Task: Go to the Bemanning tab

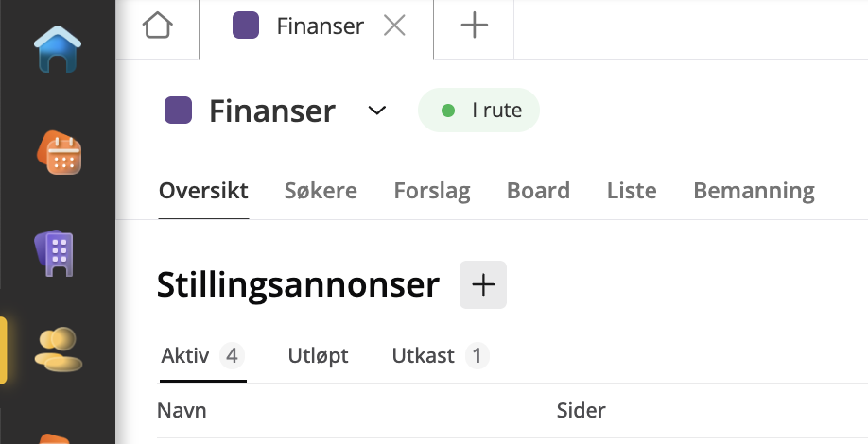Action: coord(754,191)
